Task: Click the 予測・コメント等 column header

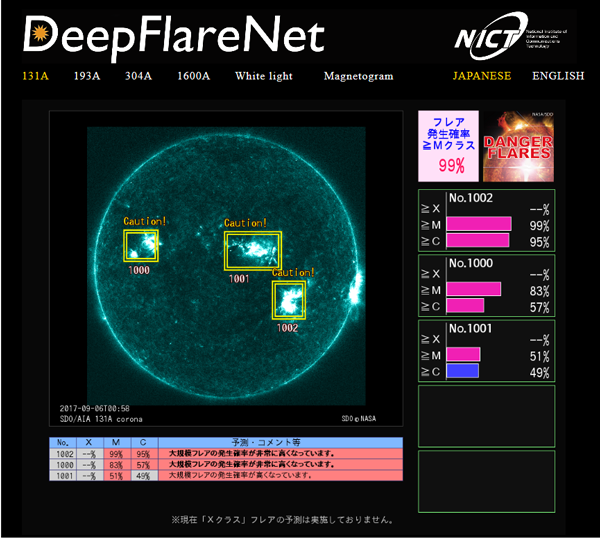Action: [280, 443]
